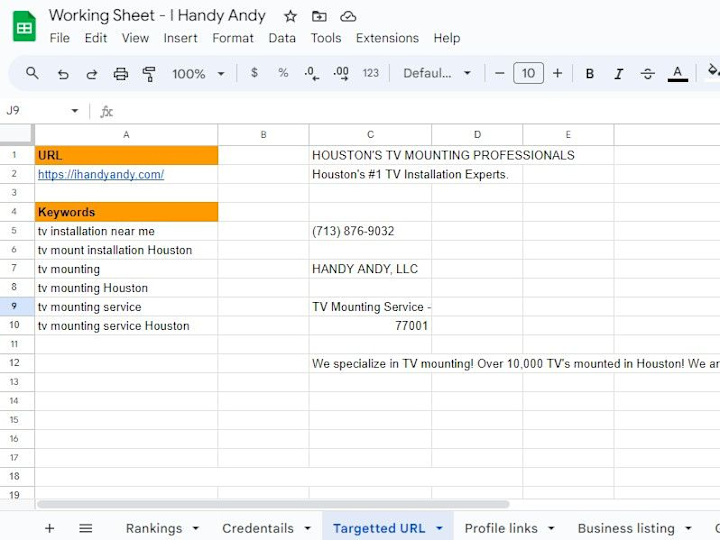Click the add new sheet plus button
Viewport: 720px width, 540px height.
[50, 529]
